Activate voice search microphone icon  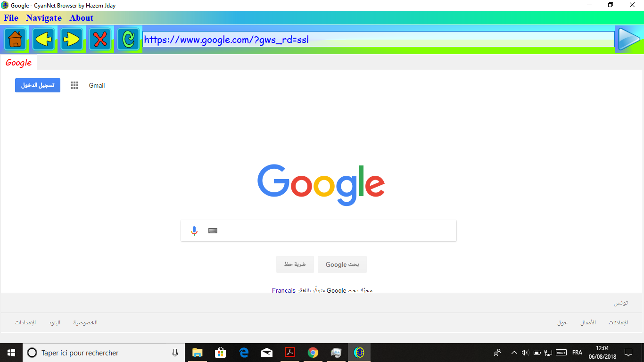pos(194,230)
